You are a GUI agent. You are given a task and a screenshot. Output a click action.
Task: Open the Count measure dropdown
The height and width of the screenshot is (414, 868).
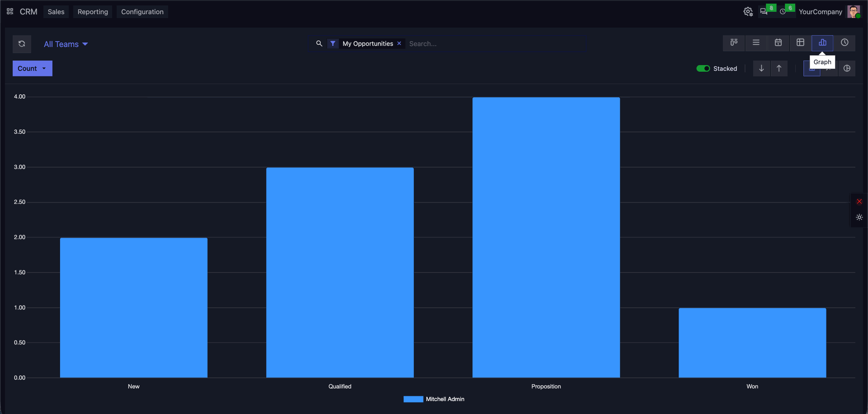(33, 68)
